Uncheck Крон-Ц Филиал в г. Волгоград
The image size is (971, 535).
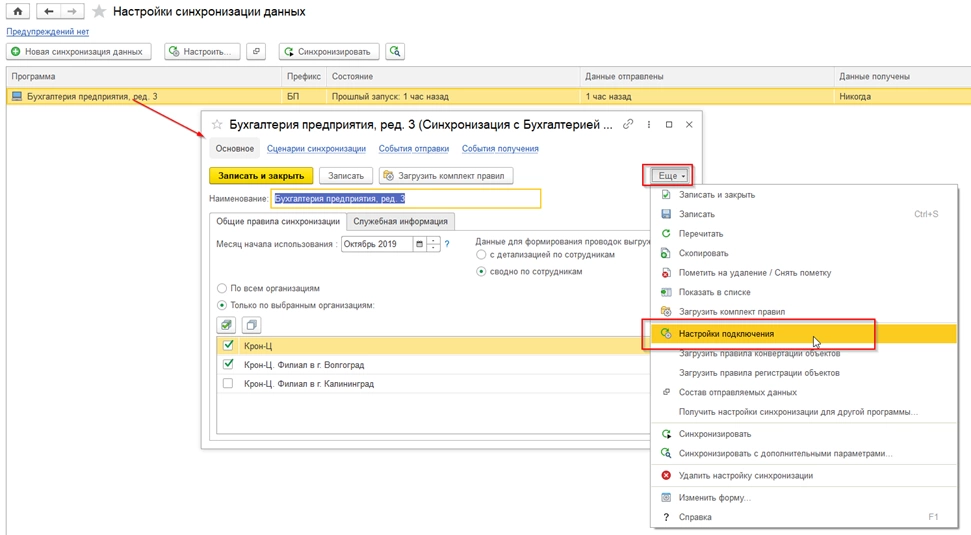pyautogui.click(x=228, y=364)
